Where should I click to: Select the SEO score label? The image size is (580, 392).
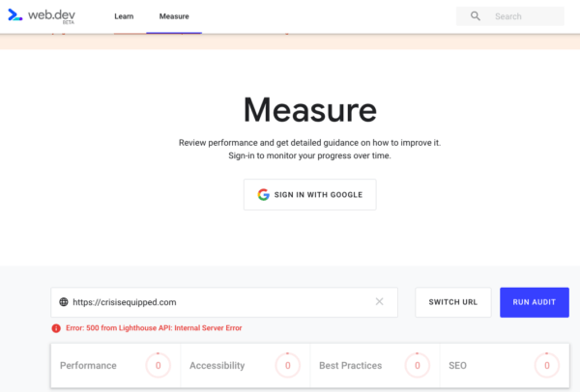pyautogui.click(x=457, y=365)
